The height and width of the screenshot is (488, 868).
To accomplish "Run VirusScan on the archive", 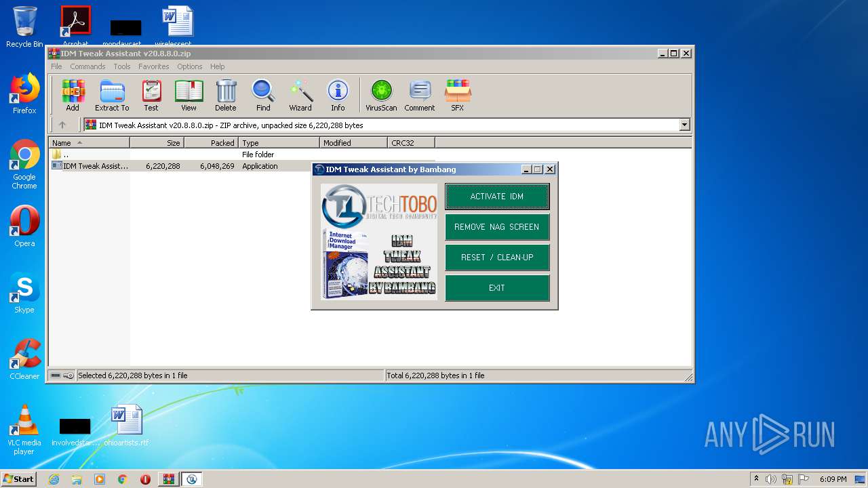I will 381,95.
